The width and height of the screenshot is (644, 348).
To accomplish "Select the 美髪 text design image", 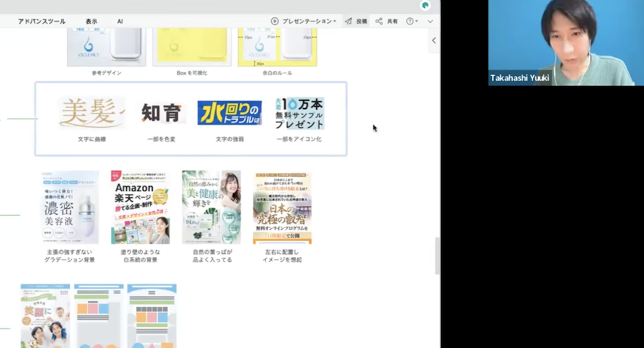I will [x=92, y=113].
